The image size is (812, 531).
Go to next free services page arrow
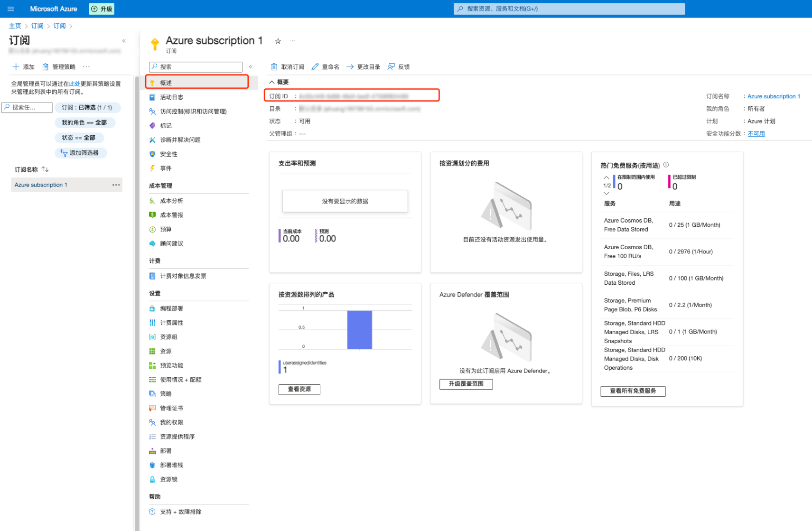tap(606, 194)
